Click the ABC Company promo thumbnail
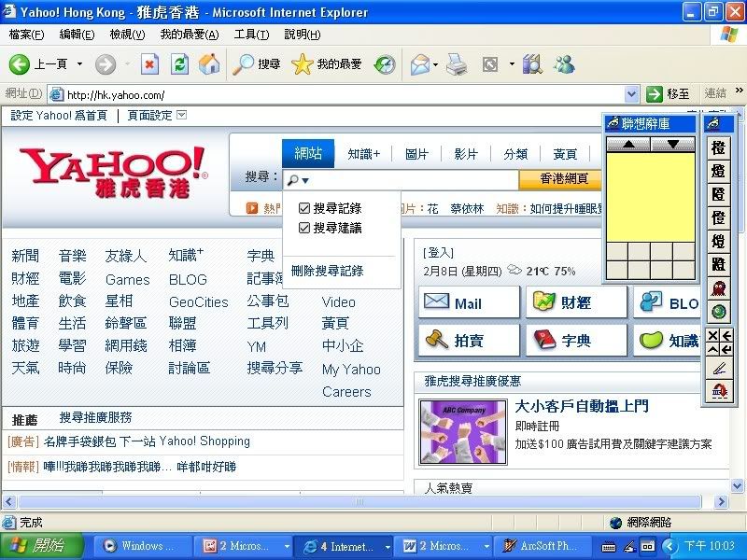This screenshot has width=747, height=560. [463, 432]
